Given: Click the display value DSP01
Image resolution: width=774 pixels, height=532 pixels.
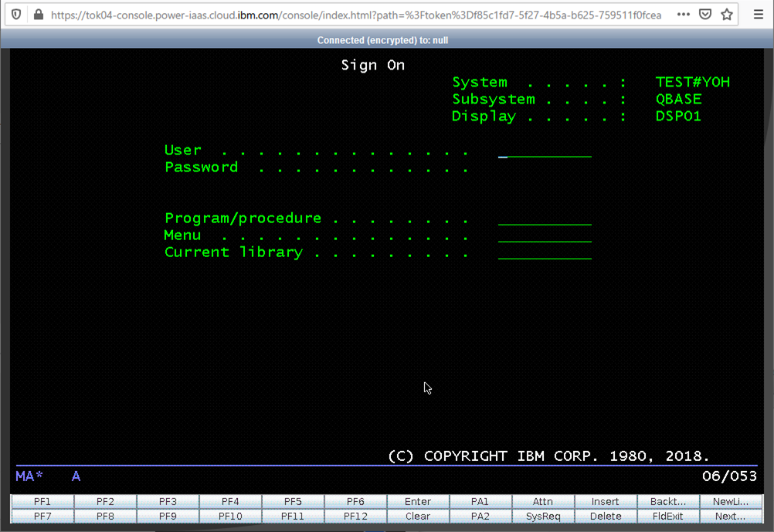Looking at the screenshot, I should [x=678, y=117].
